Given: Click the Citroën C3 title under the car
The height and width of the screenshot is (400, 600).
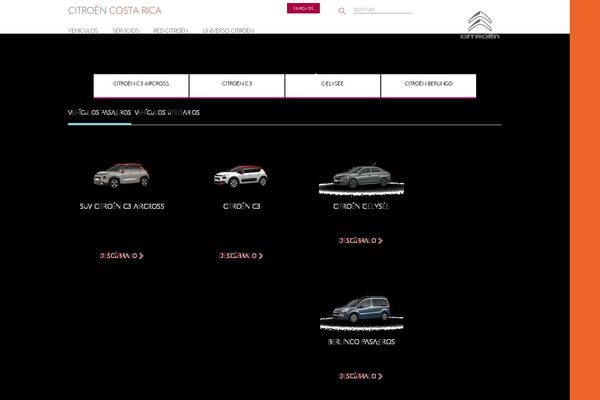Looking at the screenshot, I should (x=241, y=206).
